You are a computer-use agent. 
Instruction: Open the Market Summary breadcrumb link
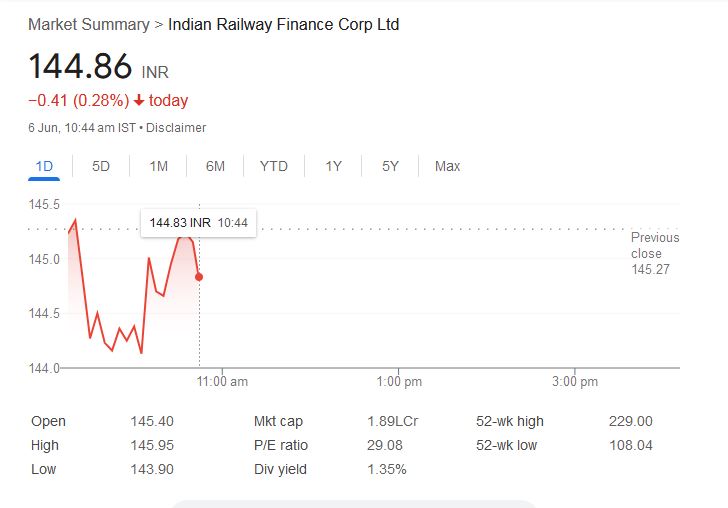tap(88, 24)
